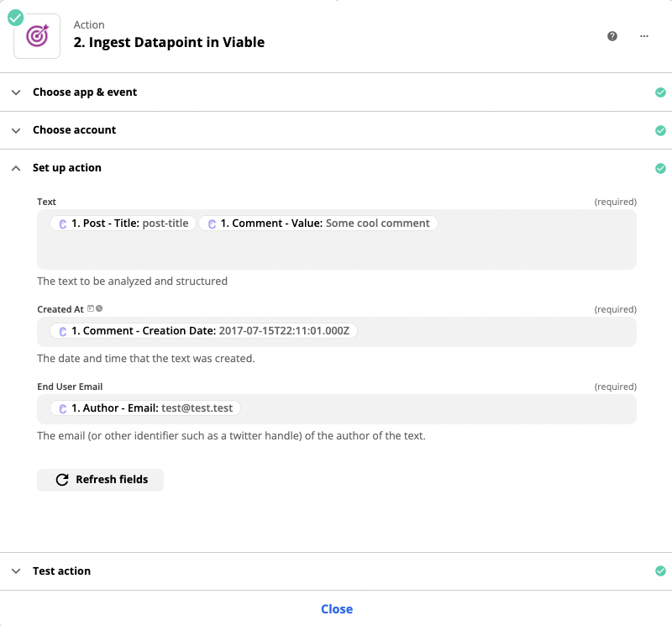Open the three-dot more options menu
Viewport: 672px width, 626px height.
coord(644,36)
